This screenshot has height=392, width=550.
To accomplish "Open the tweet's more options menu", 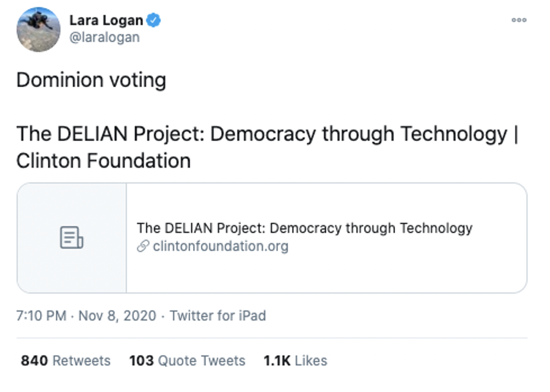I will pos(519,20).
